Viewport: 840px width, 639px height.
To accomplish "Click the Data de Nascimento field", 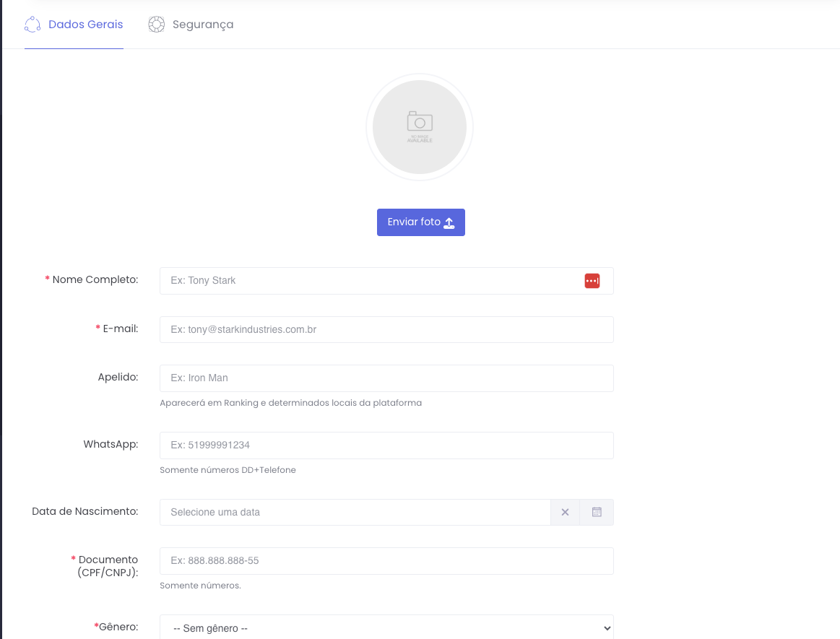I will click(x=355, y=512).
